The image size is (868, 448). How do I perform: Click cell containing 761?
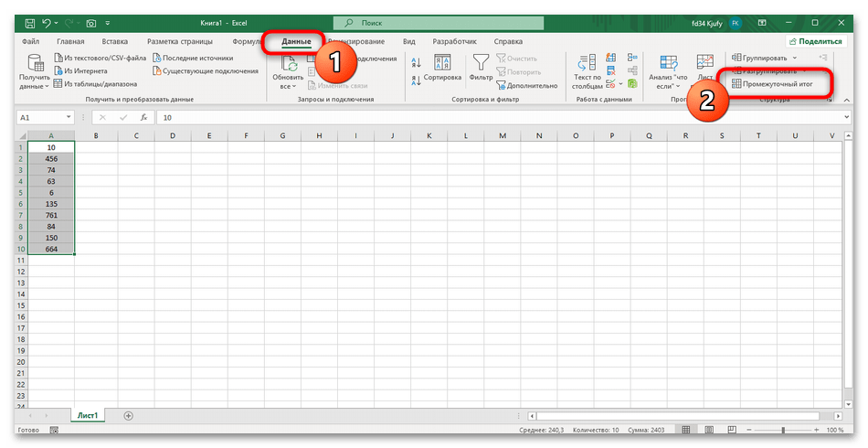click(51, 216)
